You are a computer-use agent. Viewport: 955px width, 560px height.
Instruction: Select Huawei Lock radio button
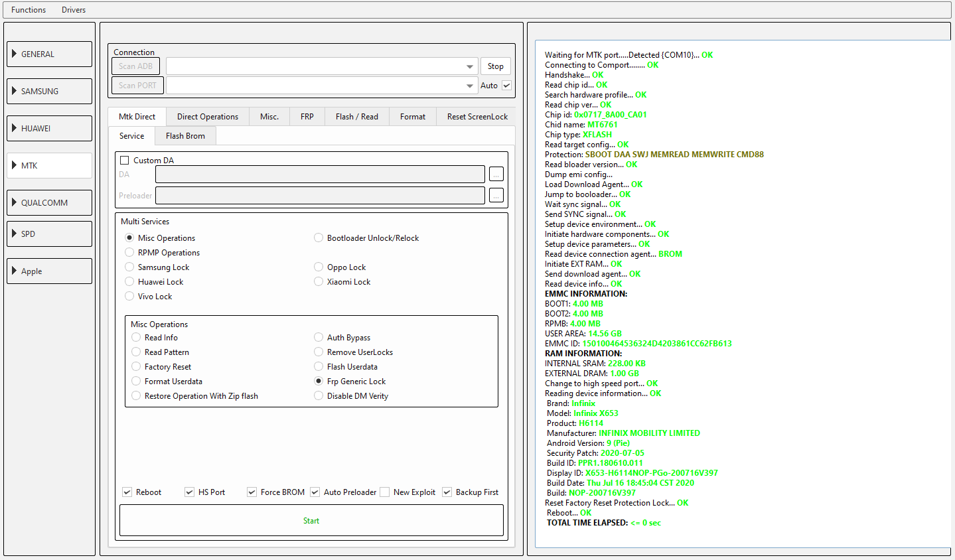point(129,282)
